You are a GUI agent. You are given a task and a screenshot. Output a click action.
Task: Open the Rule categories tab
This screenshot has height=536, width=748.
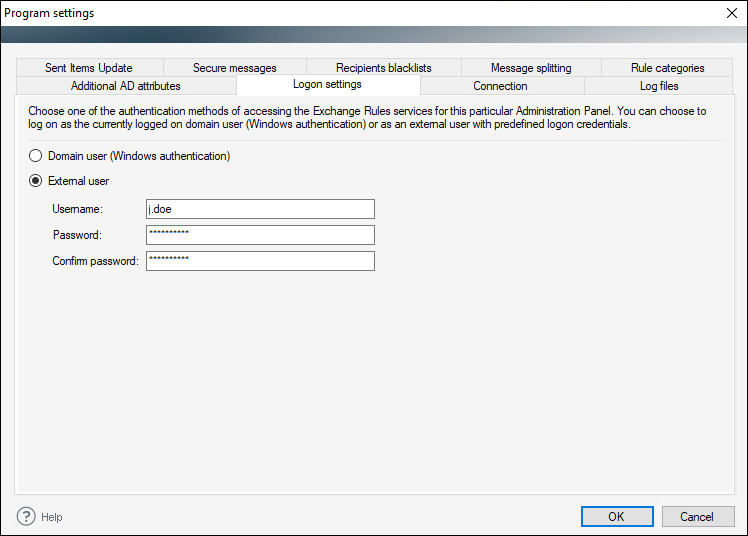click(x=667, y=68)
